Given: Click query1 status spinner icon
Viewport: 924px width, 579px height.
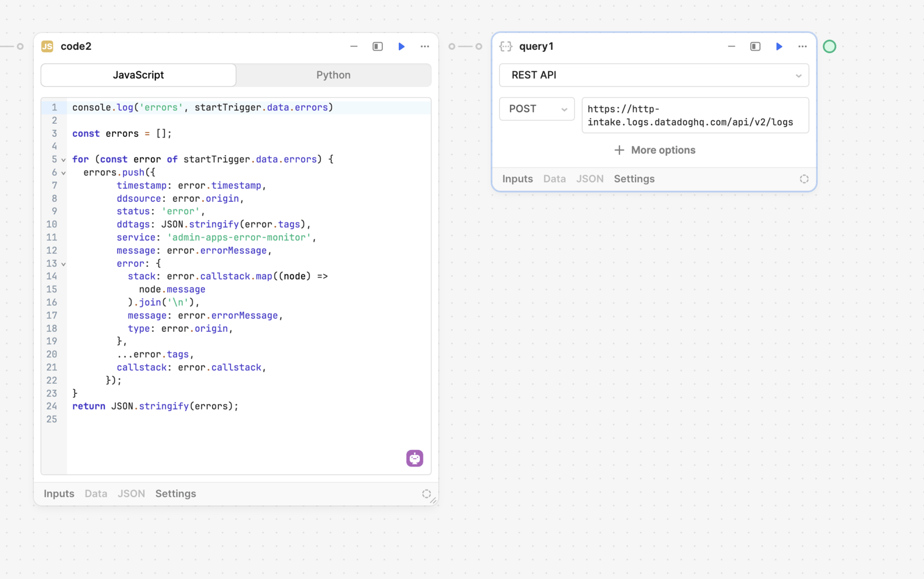Looking at the screenshot, I should point(804,179).
